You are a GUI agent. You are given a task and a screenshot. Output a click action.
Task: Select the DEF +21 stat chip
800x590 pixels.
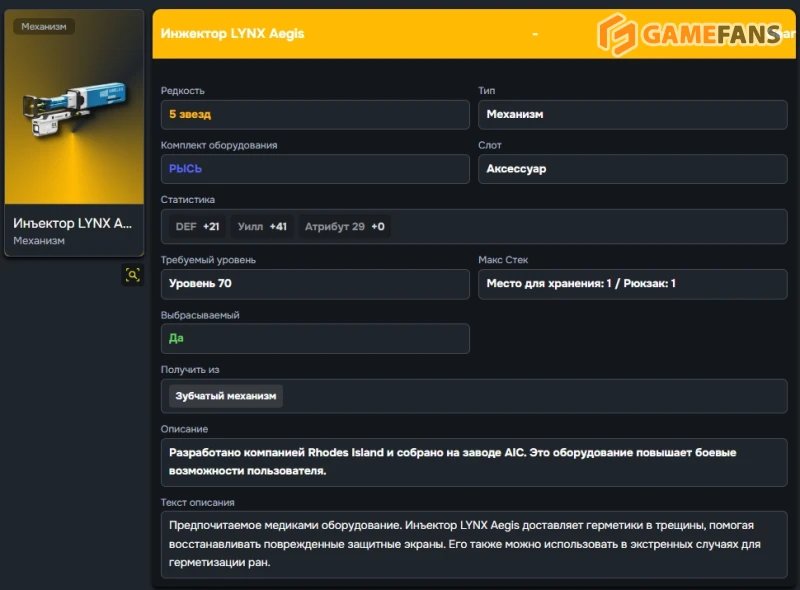tap(197, 227)
